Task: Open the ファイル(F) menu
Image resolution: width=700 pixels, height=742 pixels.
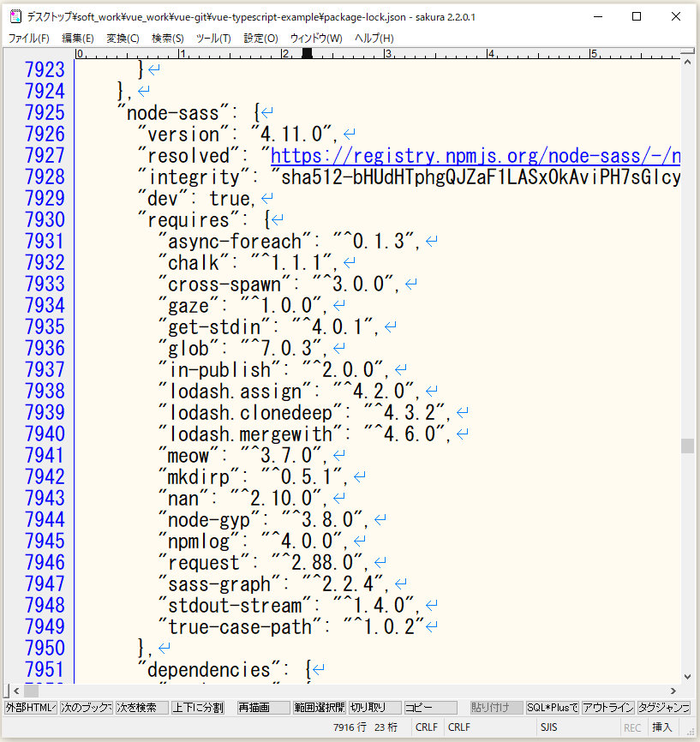Action: [29, 39]
